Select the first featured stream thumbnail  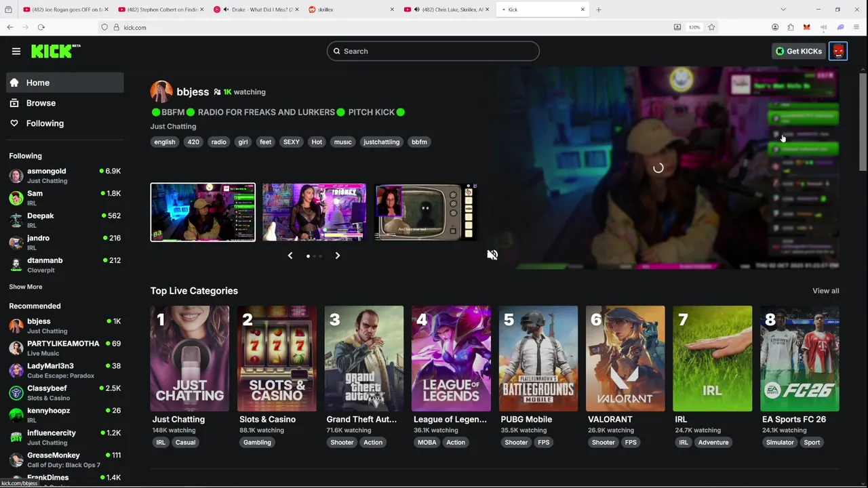[x=203, y=212]
